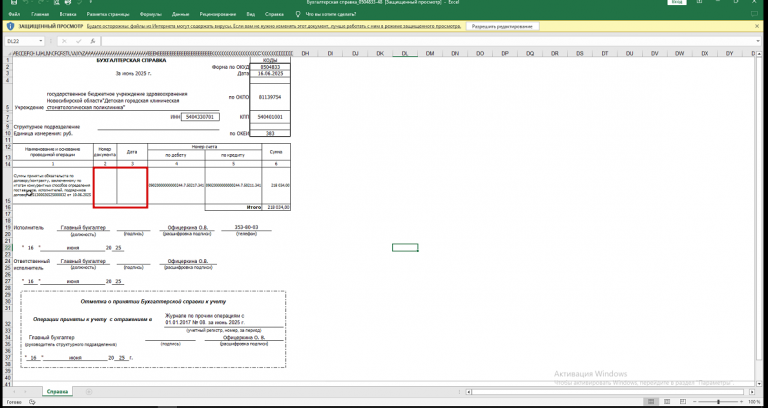
Task: Select column header DH
Action: tap(305, 53)
